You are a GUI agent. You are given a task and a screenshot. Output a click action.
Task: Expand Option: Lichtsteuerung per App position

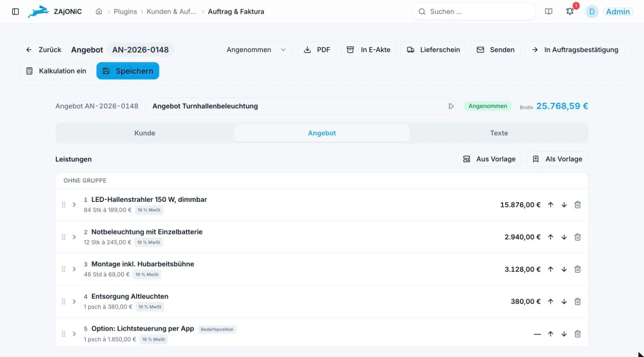74,334
